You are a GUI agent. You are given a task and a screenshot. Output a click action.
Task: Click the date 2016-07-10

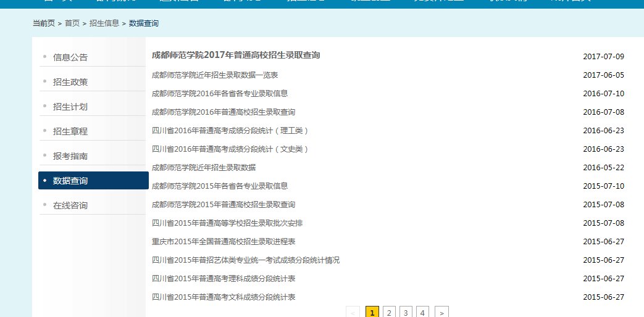(603, 94)
